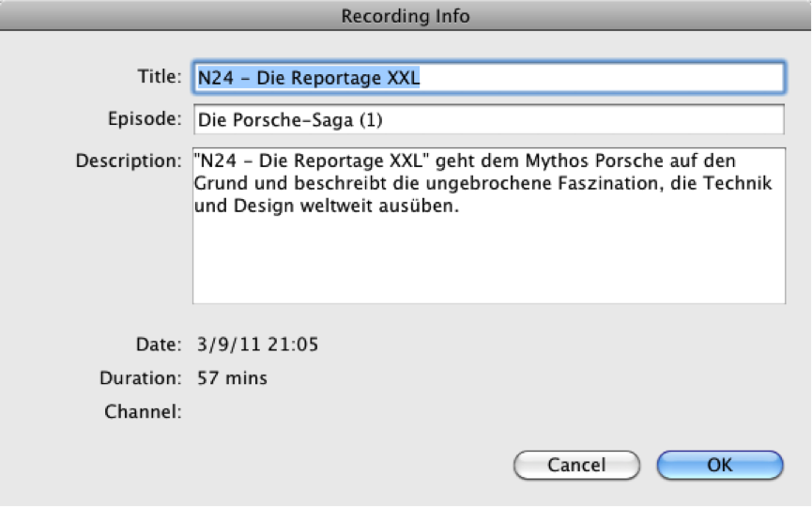Confirm with the OK button
The height and width of the screenshot is (507, 812).
[720, 465]
